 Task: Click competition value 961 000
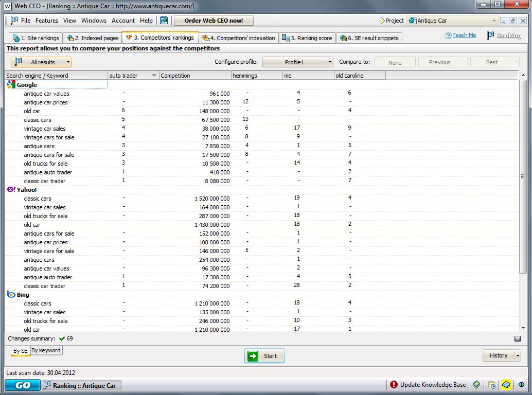tap(219, 93)
